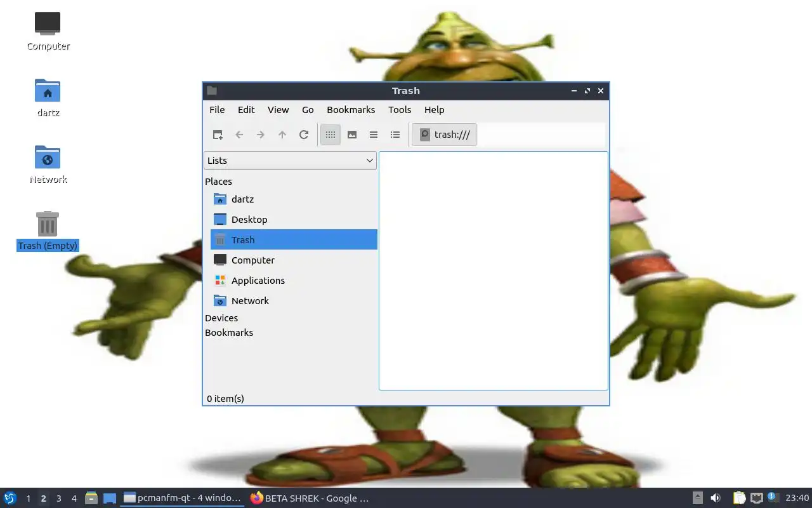
Task: Click the Bookmarks sidebar section header
Action: click(229, 333)
